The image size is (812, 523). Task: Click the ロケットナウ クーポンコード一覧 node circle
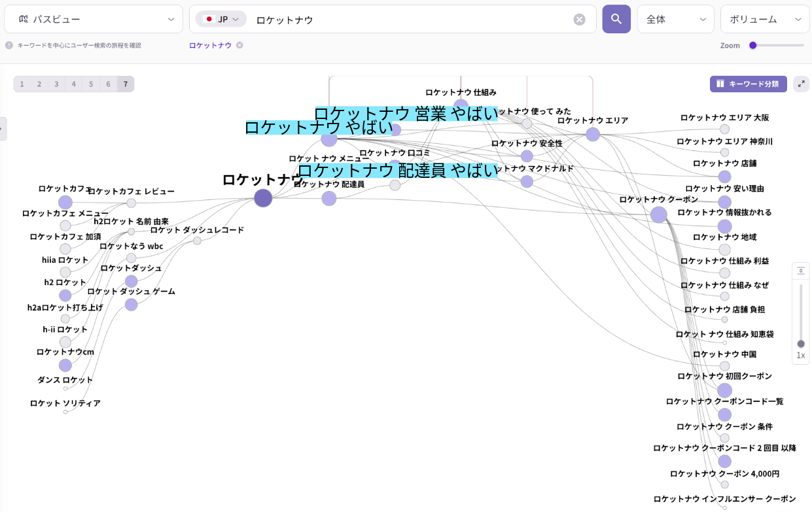(x=724, y=414)
